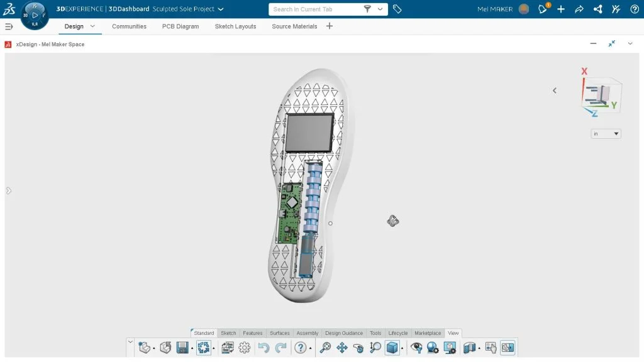This screenshot has height=362, width=644.
Task: Click the Redo arrow
Action: [x=280, y=348]
